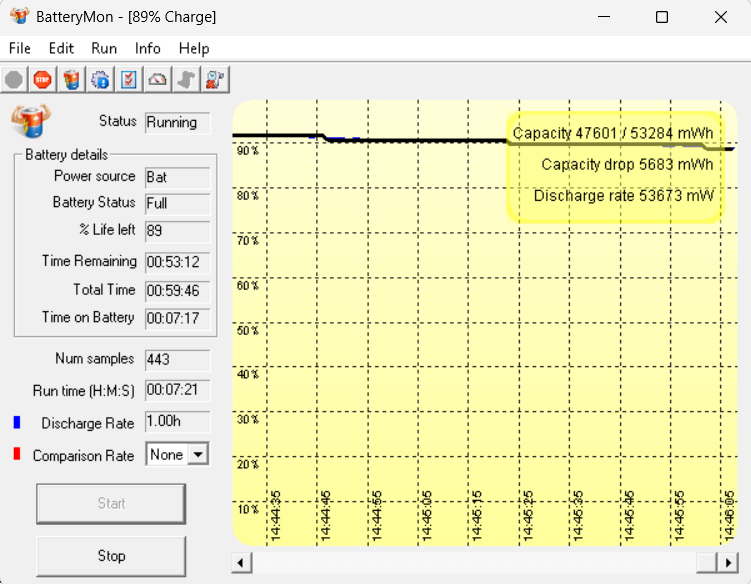Click the Battery details group label
This screenshot has height=584, width=751.
67,155
